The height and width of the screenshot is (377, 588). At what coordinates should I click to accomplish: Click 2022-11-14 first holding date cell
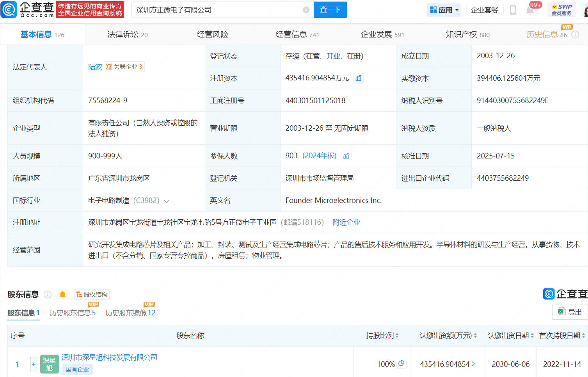click(x=562, y=364)
